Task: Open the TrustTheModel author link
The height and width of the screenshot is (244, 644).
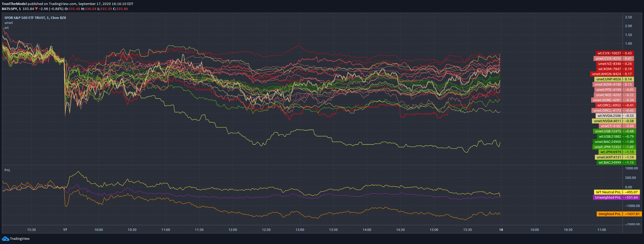Action: (x=14, y=4)
